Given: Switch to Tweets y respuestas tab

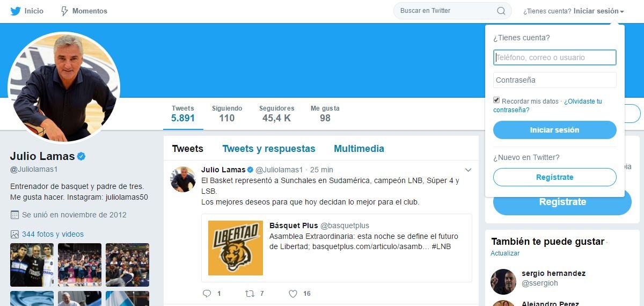Looking at the screenshot, I should tap(269, 149).
